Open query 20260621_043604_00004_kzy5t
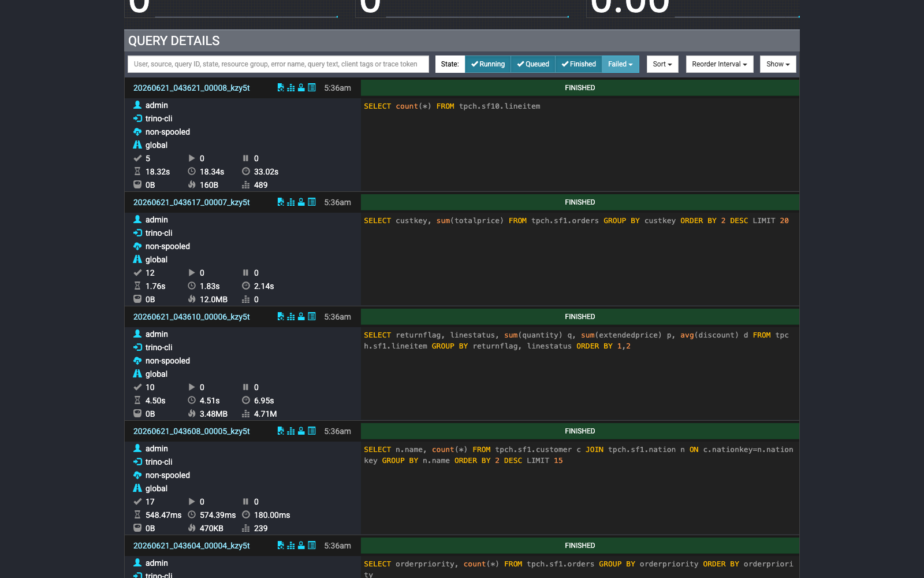Viewport: 924px width, 578px height. 192,546
